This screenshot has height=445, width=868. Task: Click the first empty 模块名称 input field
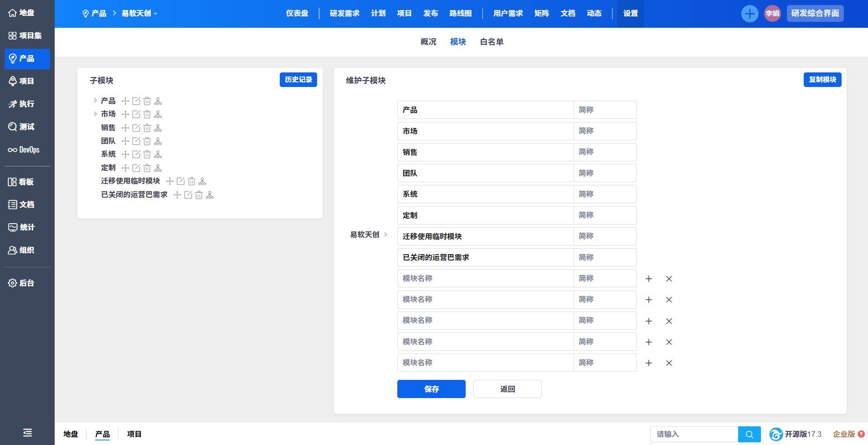tap(485, 278)
